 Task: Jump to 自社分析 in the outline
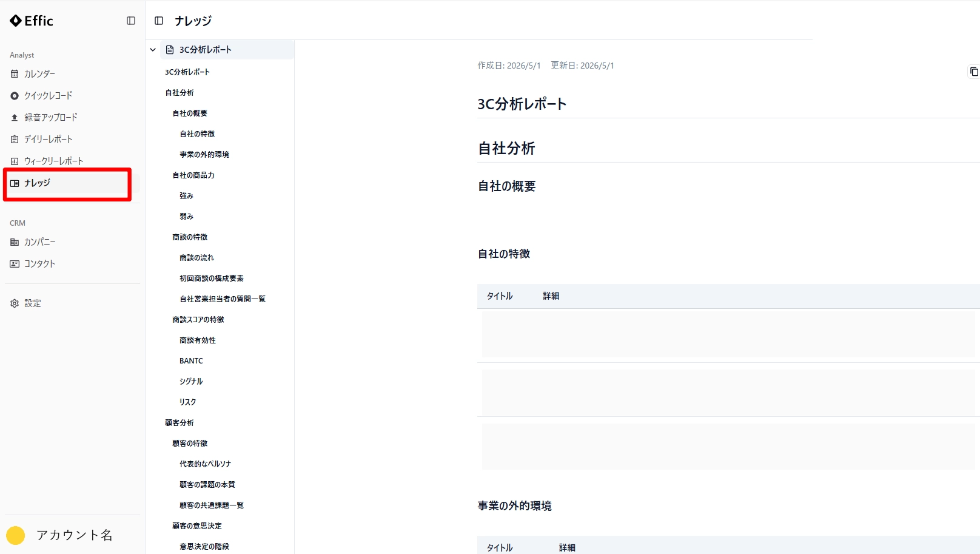pyautogui.click(x=180, y=93)
